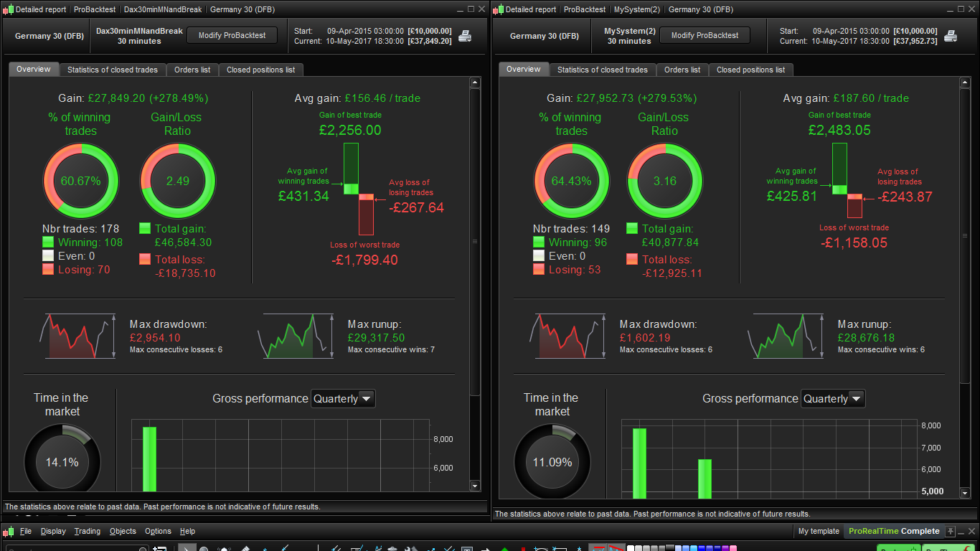Click the £2,483.05 best trade value
This screenshot has width=980, height=551.
[x=839, y=131]
